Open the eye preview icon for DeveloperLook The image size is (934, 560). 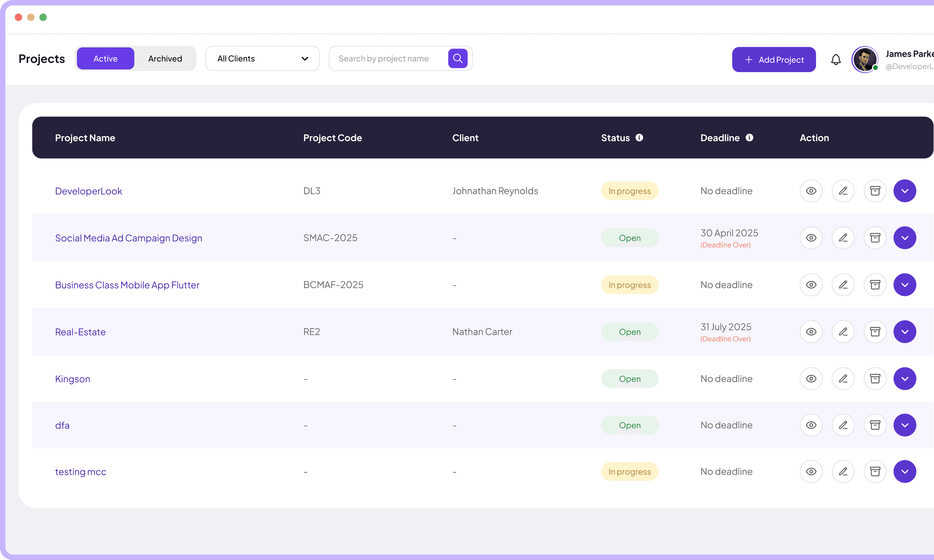(x=811, y=191)
